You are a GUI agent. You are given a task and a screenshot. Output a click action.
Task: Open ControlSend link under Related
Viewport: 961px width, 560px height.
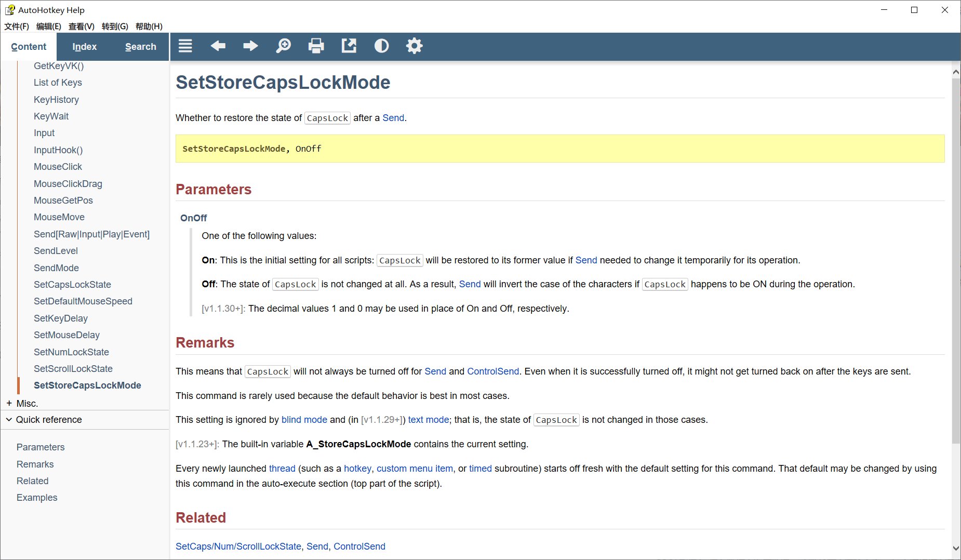(x=359, y=546)
